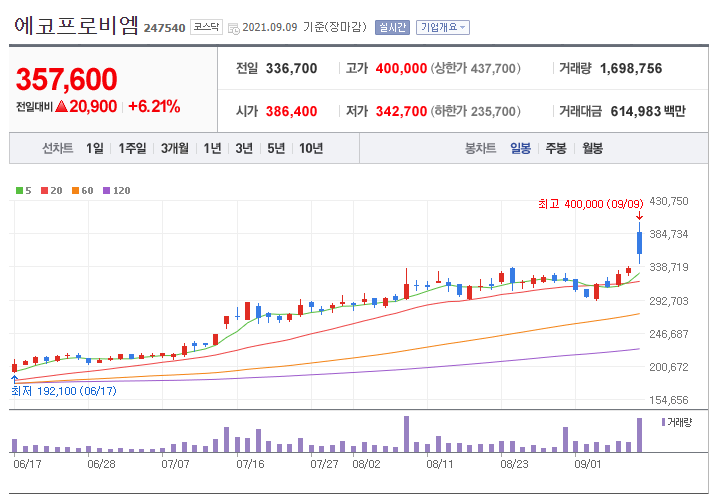
Task: Click the calendar icon beside 2021.09.09
Action: click(x=234, y=28)
